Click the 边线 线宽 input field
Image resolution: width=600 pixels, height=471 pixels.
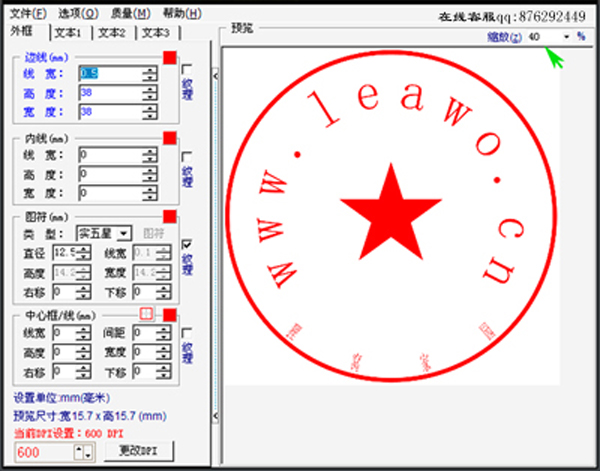click(x=110, y=73)
